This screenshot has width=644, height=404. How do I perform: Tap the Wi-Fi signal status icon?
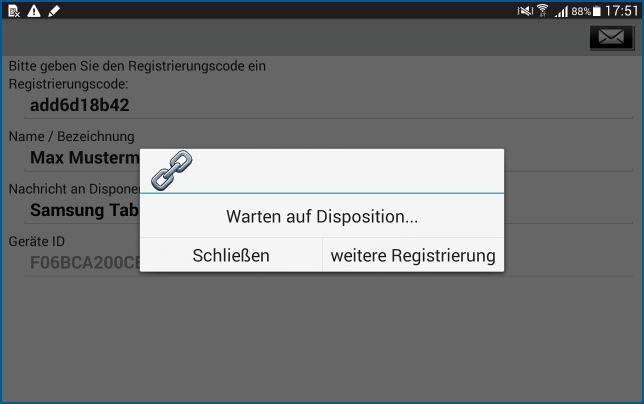(x=541, y=10)
